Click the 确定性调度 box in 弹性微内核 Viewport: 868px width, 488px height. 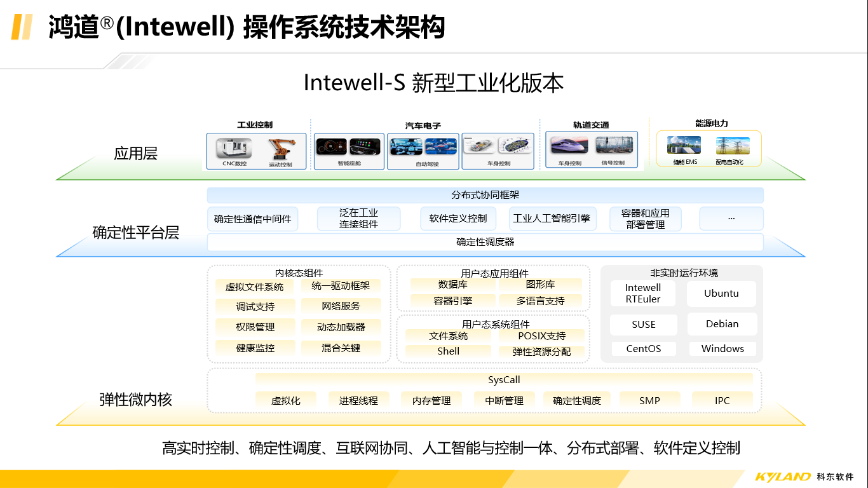pyautogui.click(x=577, y=400)
